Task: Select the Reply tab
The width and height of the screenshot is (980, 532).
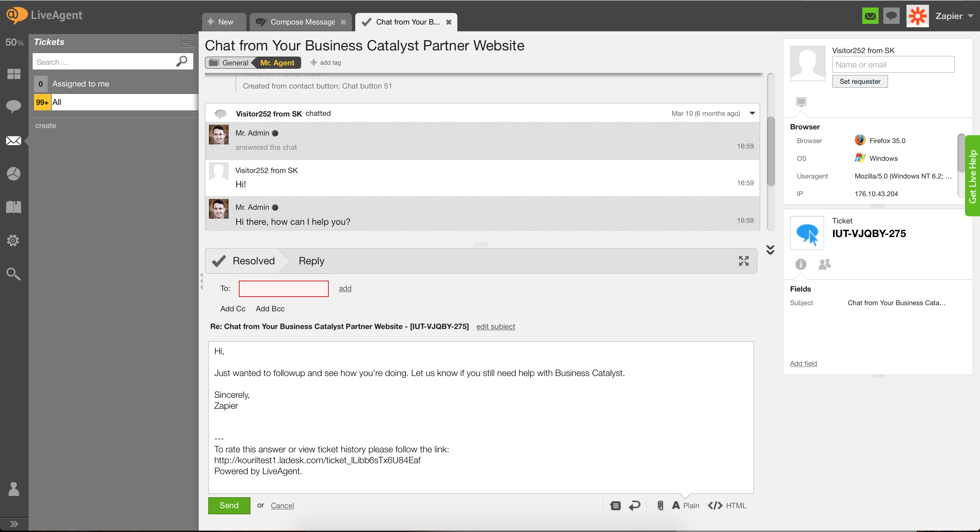Action: coord(311,261)
